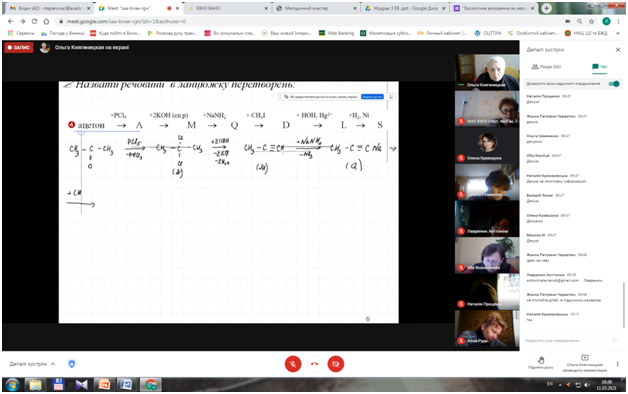
Task: Open the Особистий кабінет bookmark
Action: (533, 33)
